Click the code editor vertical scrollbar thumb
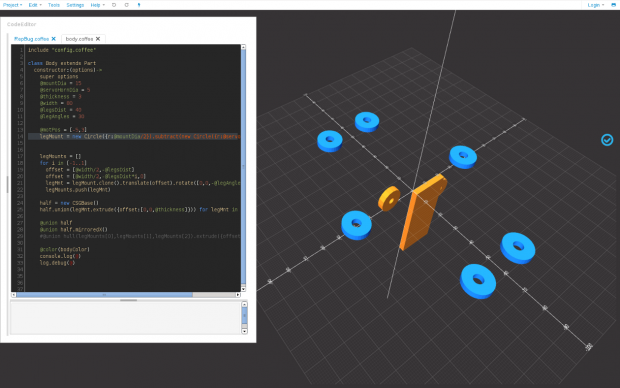 pos(243,166)
